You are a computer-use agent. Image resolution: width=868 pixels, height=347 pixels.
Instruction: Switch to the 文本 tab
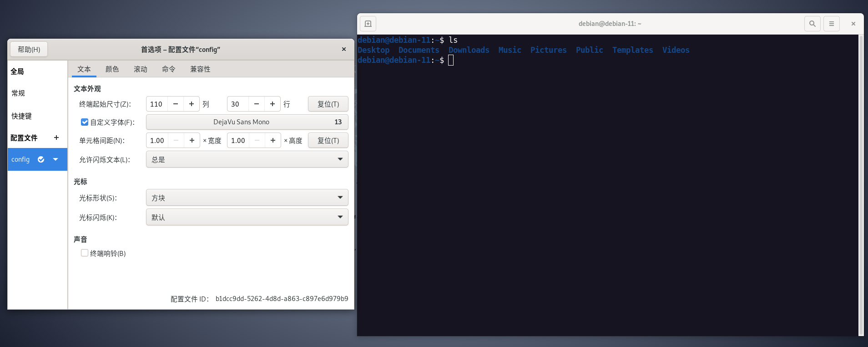(x=84, y=69)
